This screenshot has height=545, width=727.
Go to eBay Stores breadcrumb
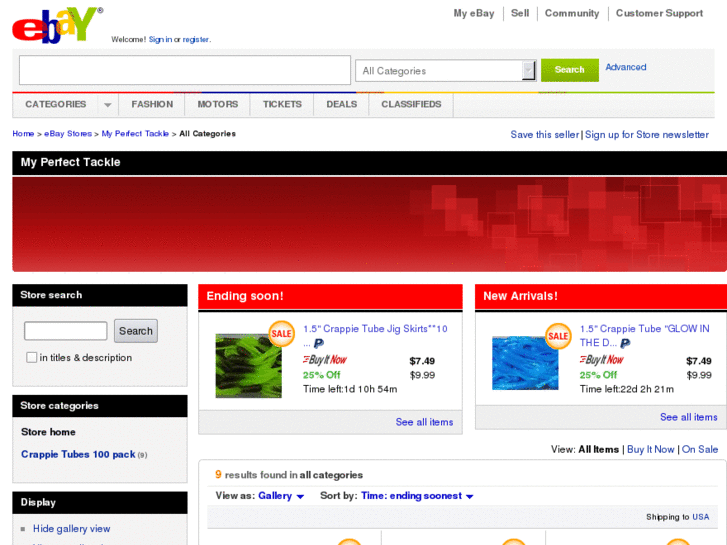pyautogui.click(x=68, y=134)
